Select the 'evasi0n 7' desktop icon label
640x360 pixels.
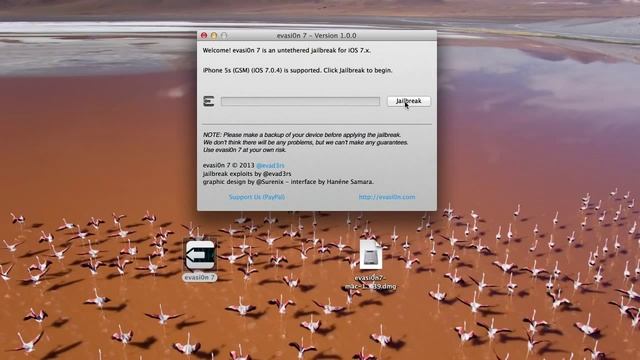coord(200,277)
